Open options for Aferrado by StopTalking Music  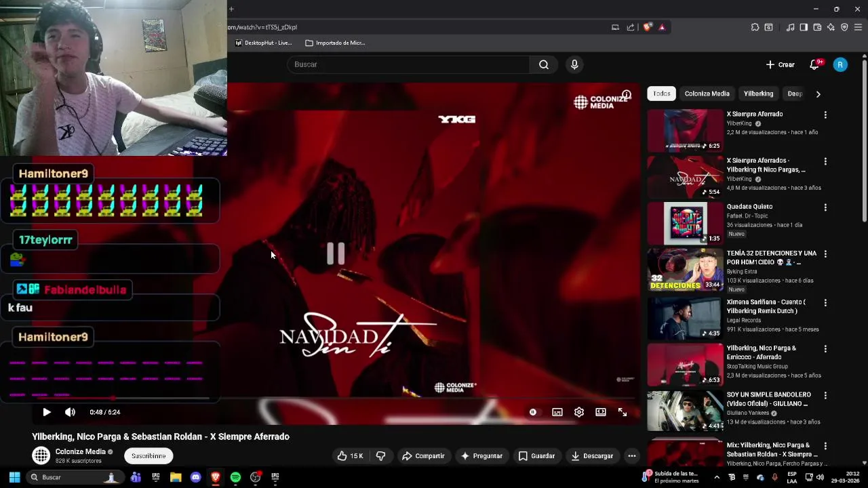coord(825,349)
